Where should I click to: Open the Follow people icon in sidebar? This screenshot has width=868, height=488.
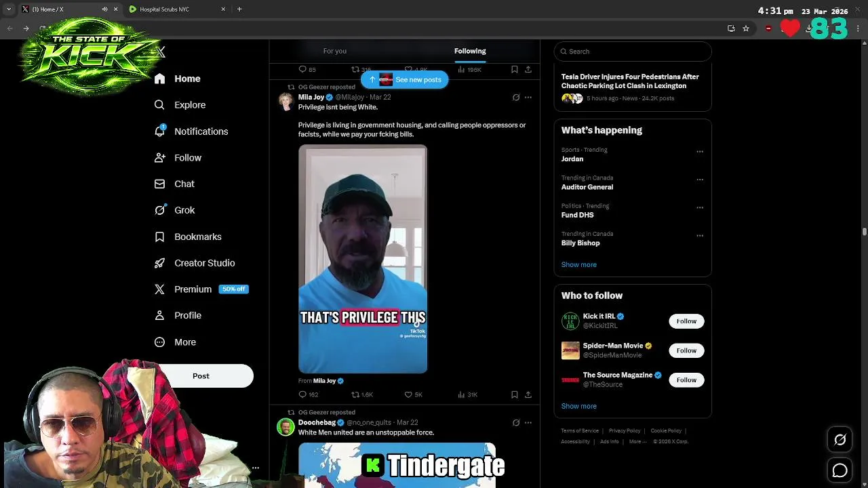tap(159, 158)
